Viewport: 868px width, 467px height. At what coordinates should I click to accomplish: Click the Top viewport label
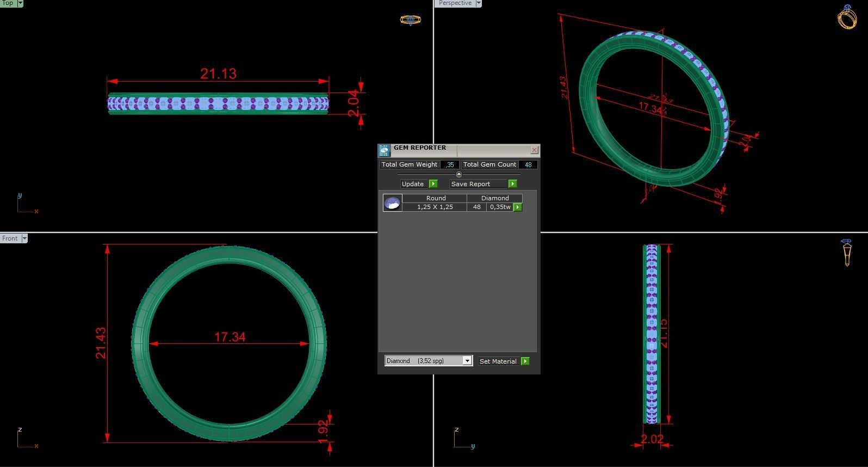click(8, 3)
